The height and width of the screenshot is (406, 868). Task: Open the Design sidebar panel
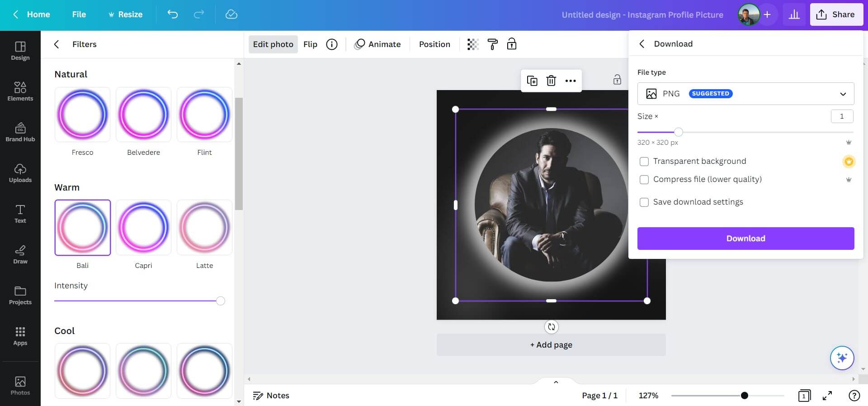coord(20,51)
